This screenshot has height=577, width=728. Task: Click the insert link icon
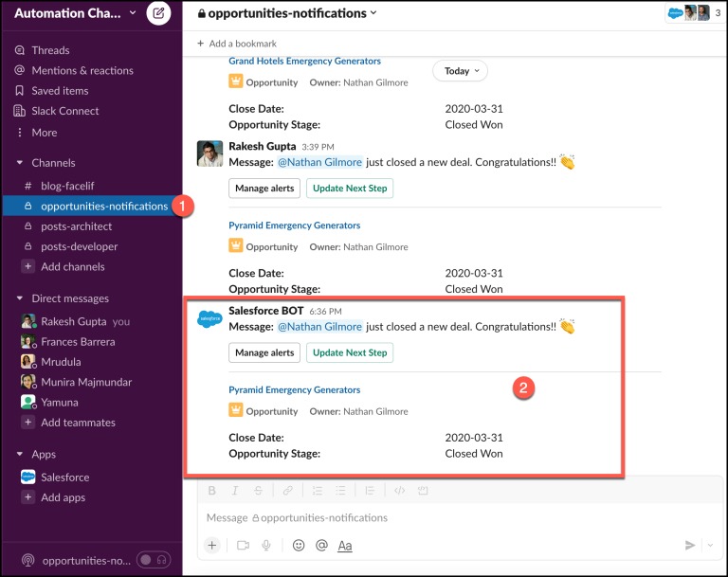coord(288,490)
